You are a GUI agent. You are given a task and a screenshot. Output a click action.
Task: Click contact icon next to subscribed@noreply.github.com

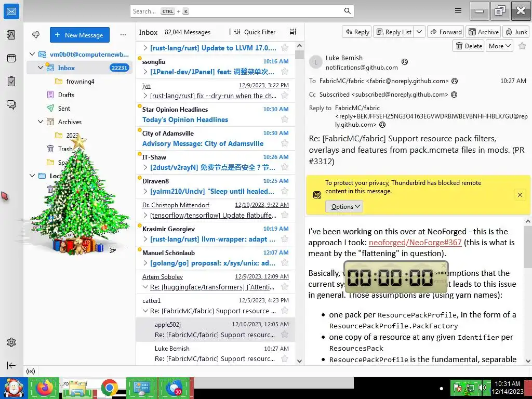click(454, 95)
